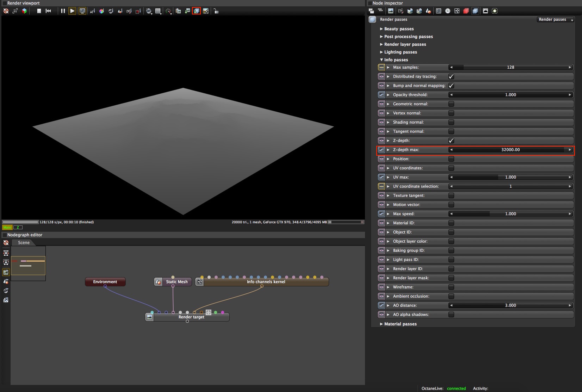Click the play render button
Image resolution: width=582 pixels, height=392 pixels.
tap(72, 11)
